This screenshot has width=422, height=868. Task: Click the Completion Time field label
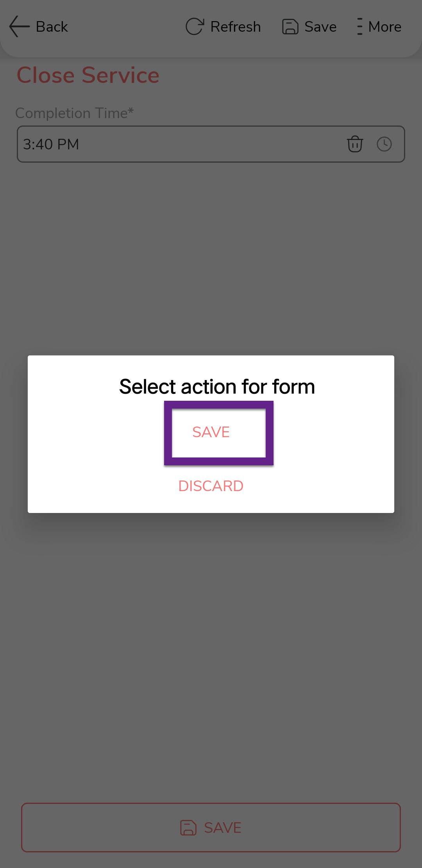(74, 113)
